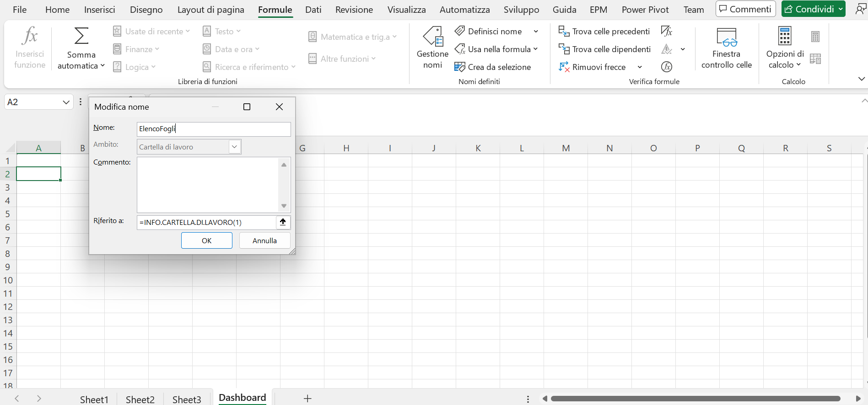The height and width of the screenshot is (405, 868).
Task: Click the calculate sheet icon
Action: [815, 59]
